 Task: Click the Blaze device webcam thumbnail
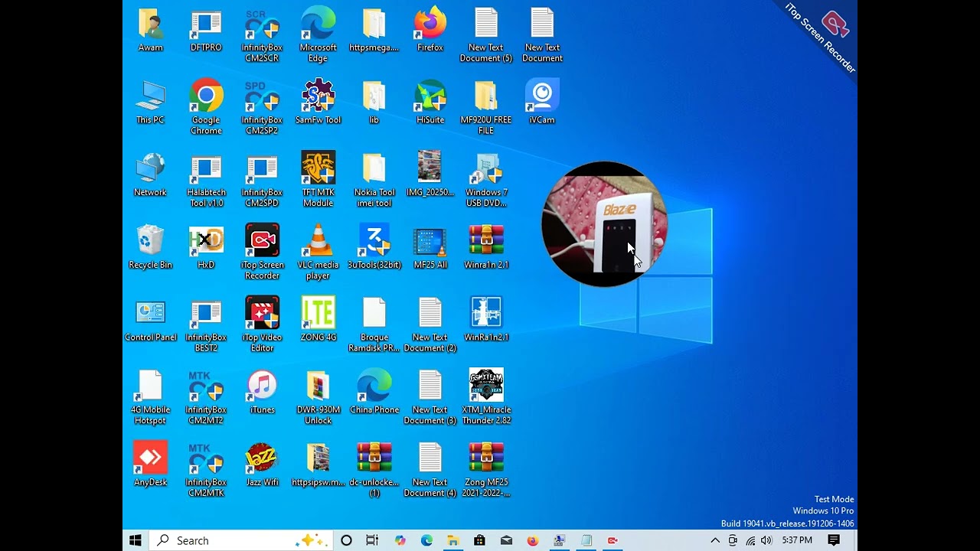coord(604,224)
